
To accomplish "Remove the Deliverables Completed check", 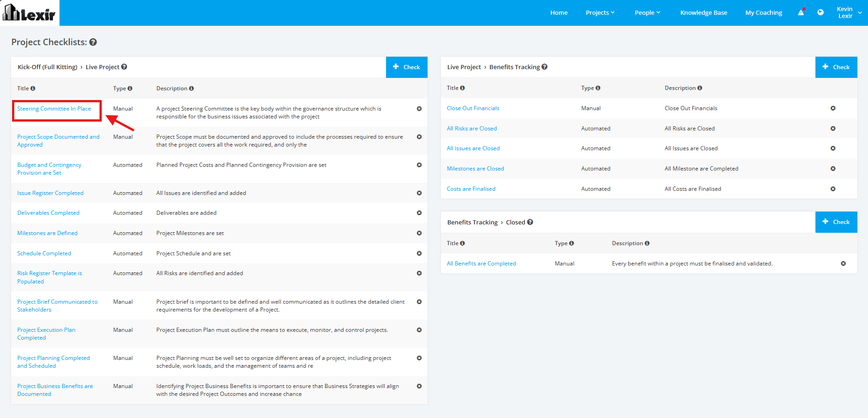I will click(419, 213).
